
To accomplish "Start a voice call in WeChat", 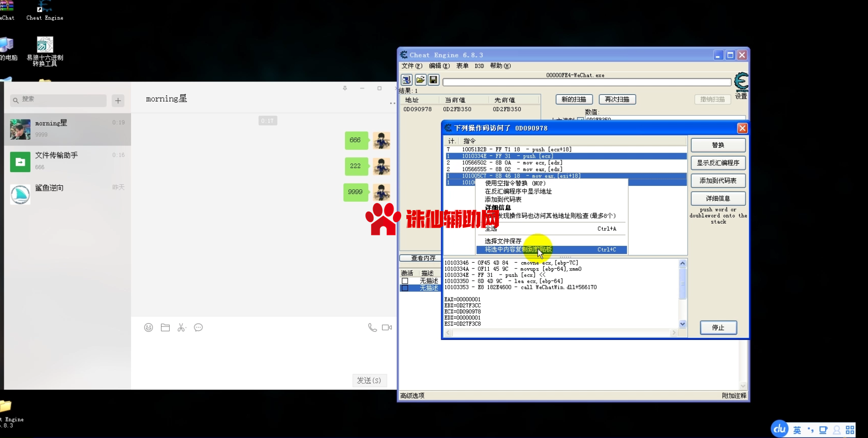I will (372, 327).
